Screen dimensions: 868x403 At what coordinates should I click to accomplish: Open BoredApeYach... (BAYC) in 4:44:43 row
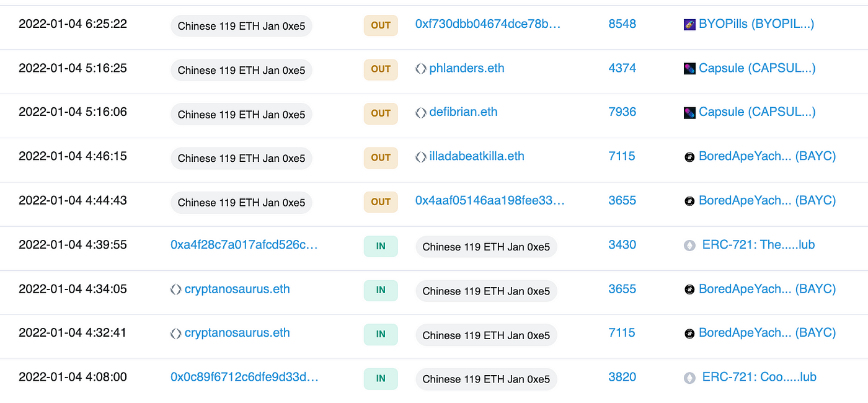pos(767,200)
